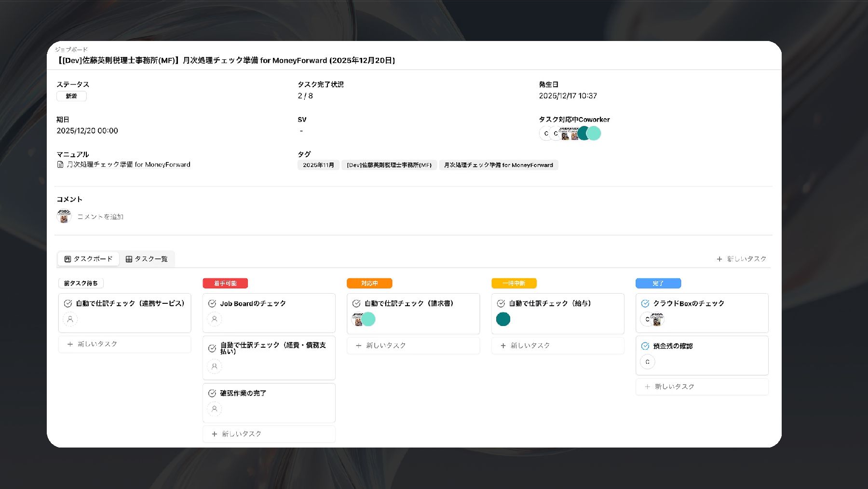Click the task progress value 2 / 8
The width and height of the screenshot is (868, 489).
[x=305, y=96]
